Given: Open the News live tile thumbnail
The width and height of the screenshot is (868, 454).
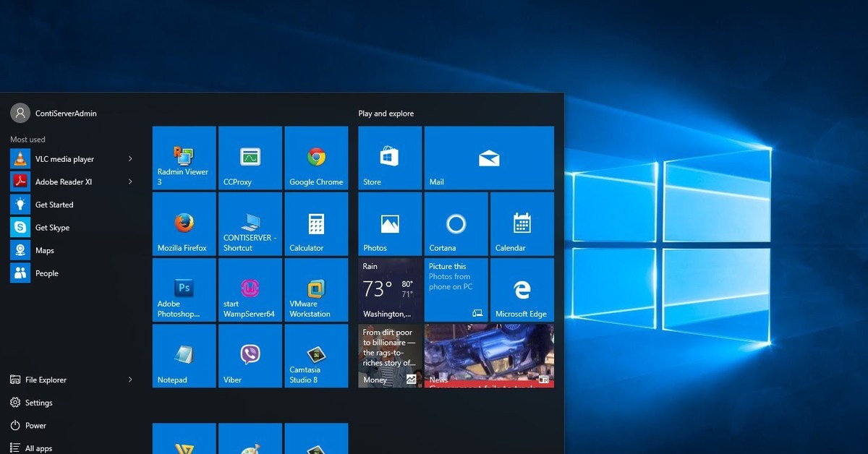Looking at the screenshot, I should 489,356.
